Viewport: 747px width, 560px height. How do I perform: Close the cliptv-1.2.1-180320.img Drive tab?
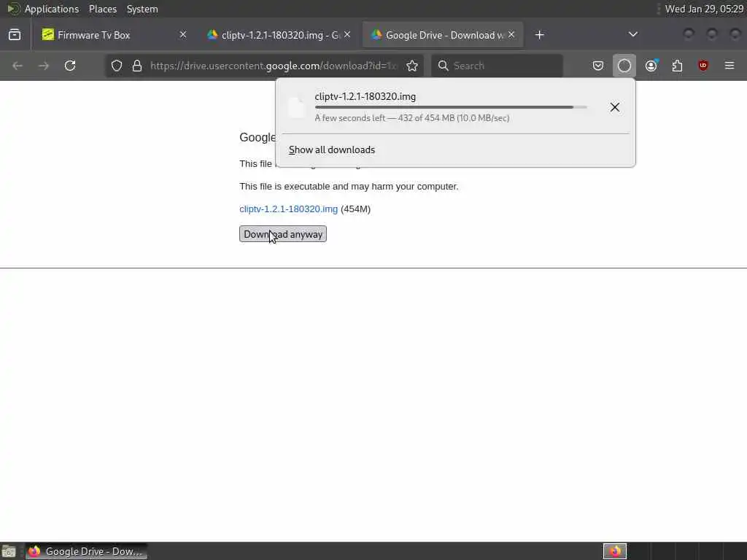[347, 34]
